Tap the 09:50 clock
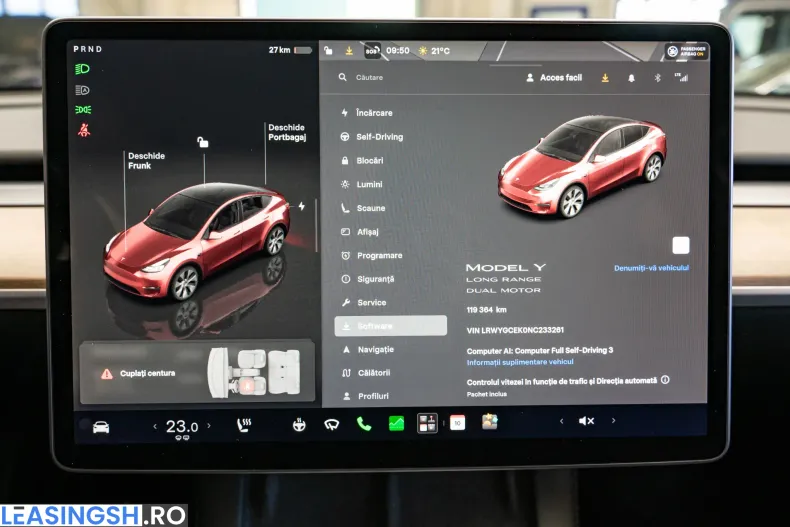This screenshot has width=790, height=527. point(398,51)
